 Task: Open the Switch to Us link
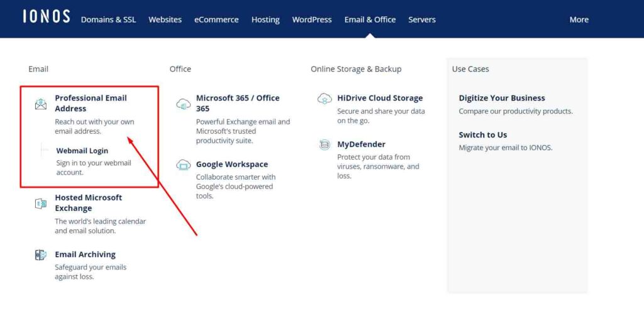pyautogui.click(x=483, y=134)
